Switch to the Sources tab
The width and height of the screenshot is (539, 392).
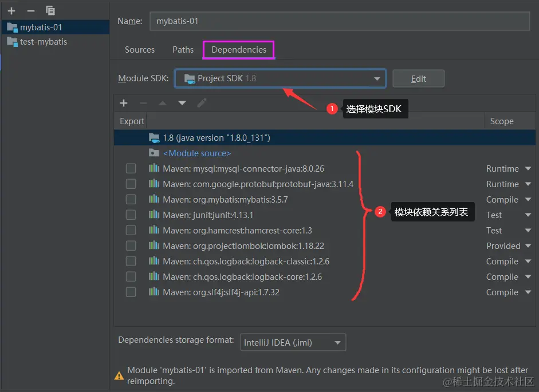[x=140, y=50]
